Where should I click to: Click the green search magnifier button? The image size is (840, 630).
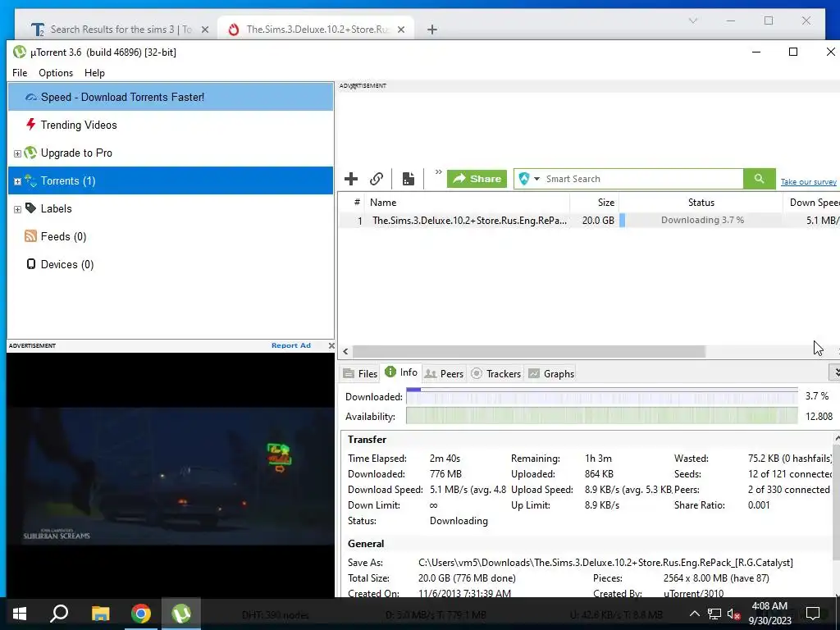pyautogui.click(x=759, y=179)
